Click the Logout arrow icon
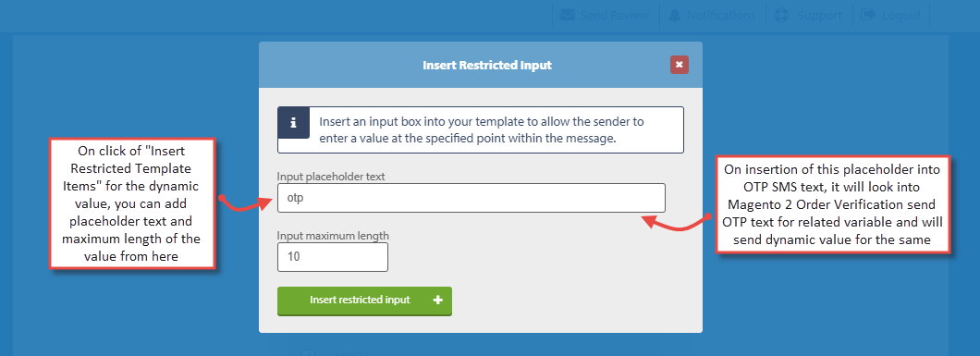The height and width of the screenshot is (356, 980). point(868,15)
